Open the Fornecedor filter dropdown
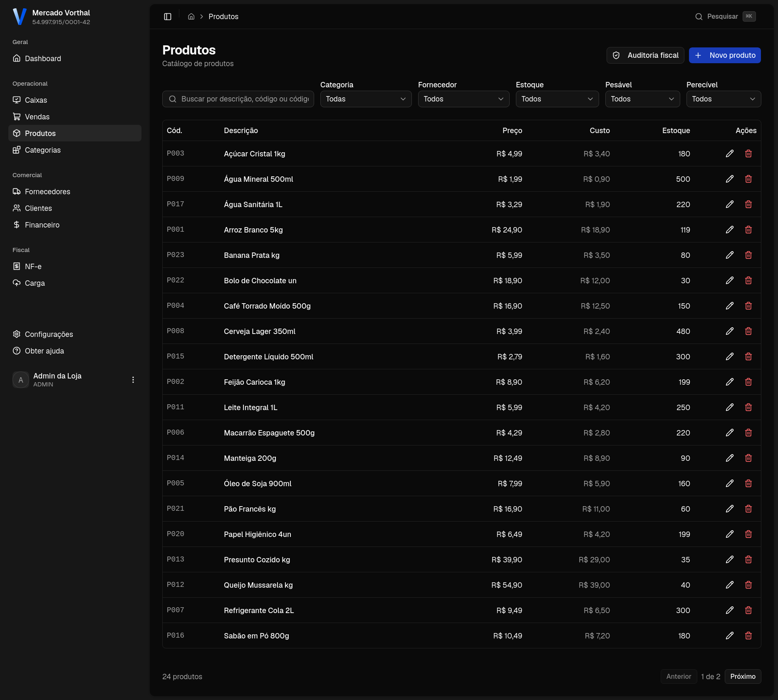This screenshot has width=778, height=700. (x=464, y=99)
